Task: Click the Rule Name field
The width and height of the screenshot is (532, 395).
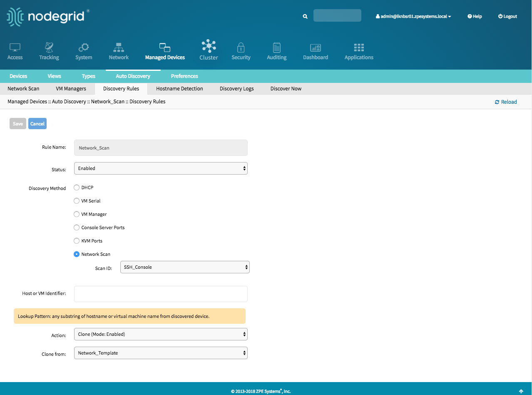Action: pyautogui.click(x=161, y=148)
